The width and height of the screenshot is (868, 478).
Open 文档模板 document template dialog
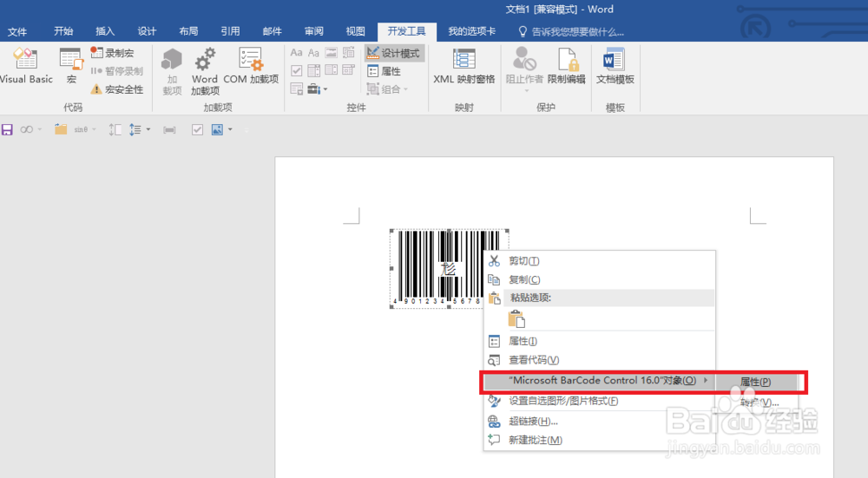point(615,65)
